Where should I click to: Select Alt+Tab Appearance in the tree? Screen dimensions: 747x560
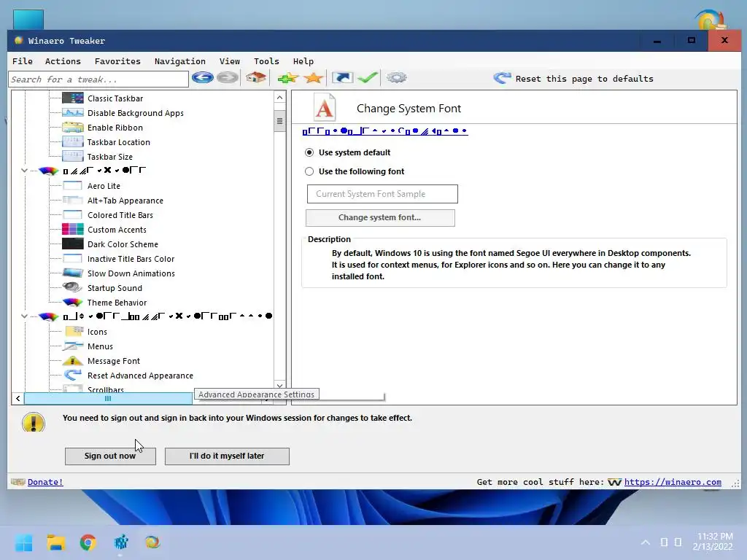pos(125,201)
